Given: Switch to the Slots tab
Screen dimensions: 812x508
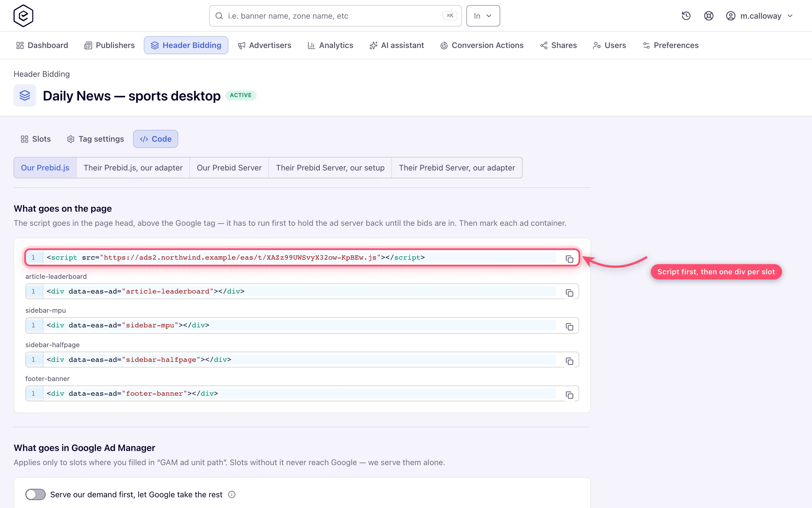Looking at the screenshot, I should click(36, 139).
